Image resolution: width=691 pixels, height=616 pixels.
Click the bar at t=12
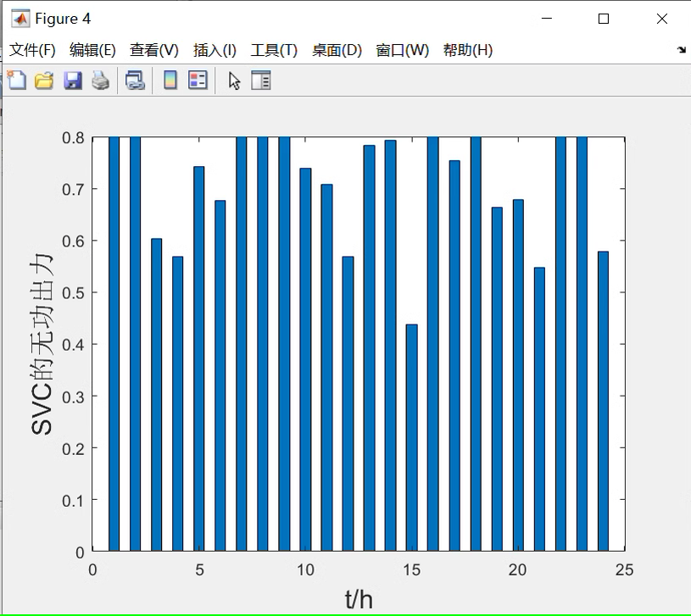point(348,404)
